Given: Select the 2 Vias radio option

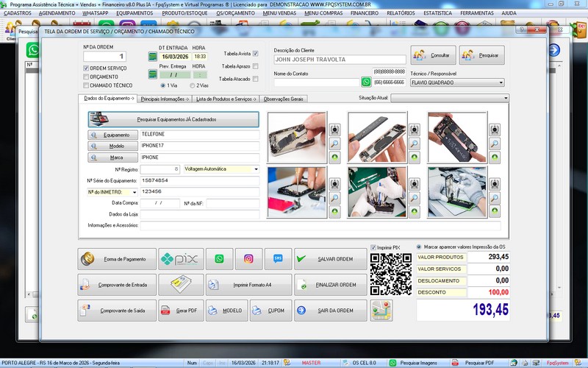Looking at the screenshot, I should pos(192,85).
